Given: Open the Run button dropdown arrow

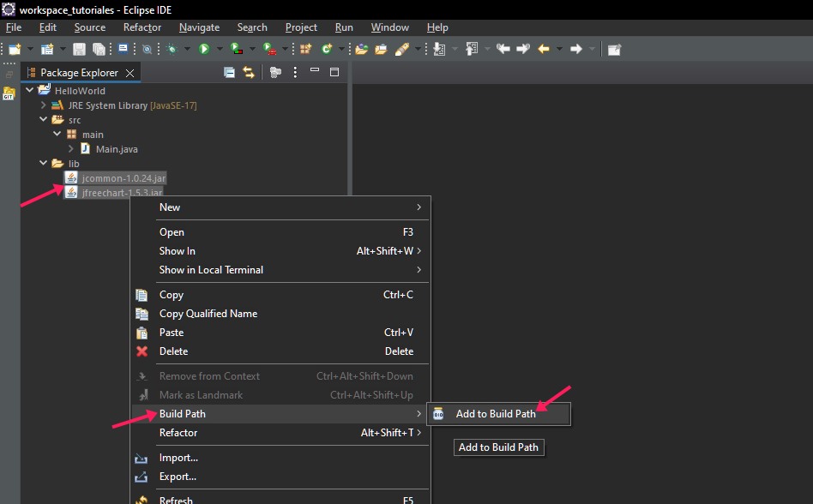Looking at the screenshot, I should pyautogui.click(x=220, y=49).
